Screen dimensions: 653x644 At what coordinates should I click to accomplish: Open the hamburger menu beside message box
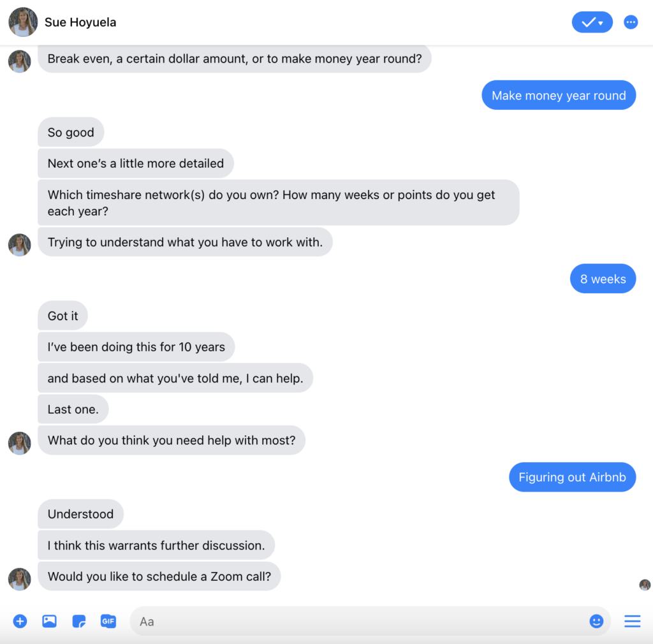[x=632, y=621]
